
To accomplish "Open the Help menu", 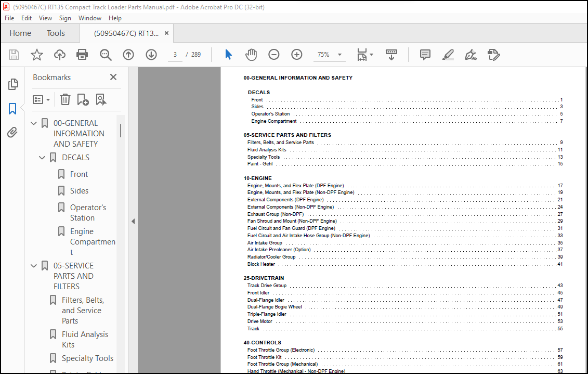I will [115, 18].
